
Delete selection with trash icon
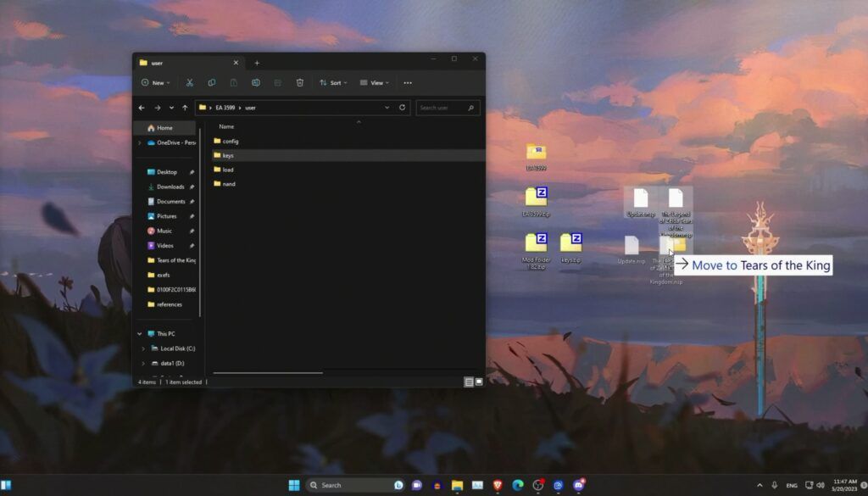300,83
